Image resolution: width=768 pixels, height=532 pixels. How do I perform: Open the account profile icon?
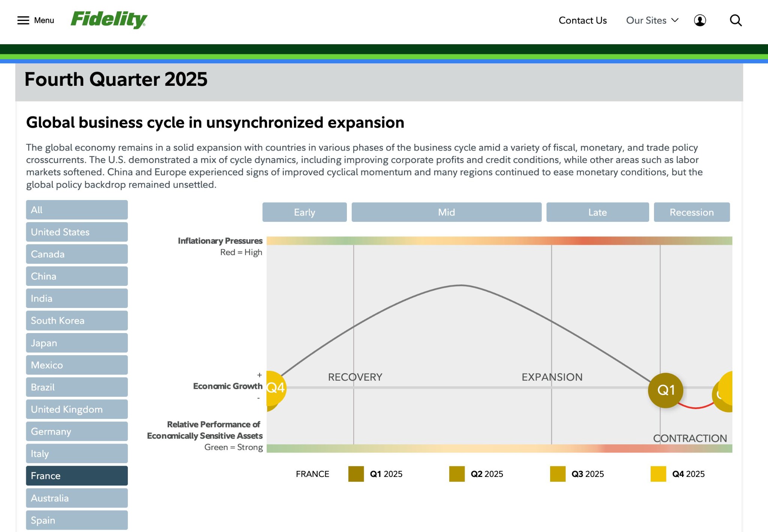tap(700, 20)
